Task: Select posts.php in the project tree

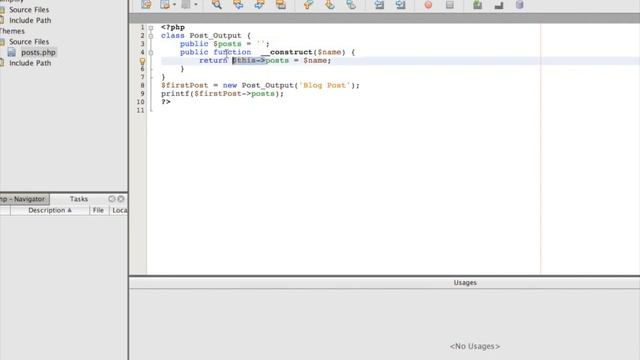Action: tap(38, 52)
